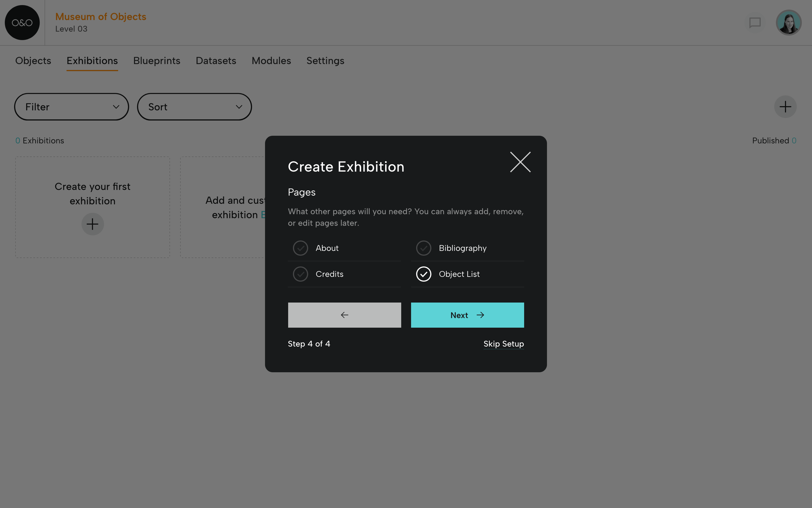Open the chat messages icon
Viewport: 812px width, 508px height.
pyautogui.click(x=755, y=23)
